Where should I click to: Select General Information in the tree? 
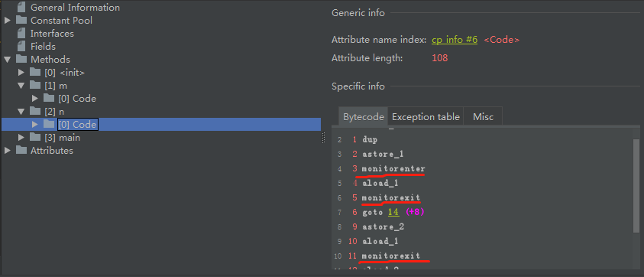(x=75, y=8)
